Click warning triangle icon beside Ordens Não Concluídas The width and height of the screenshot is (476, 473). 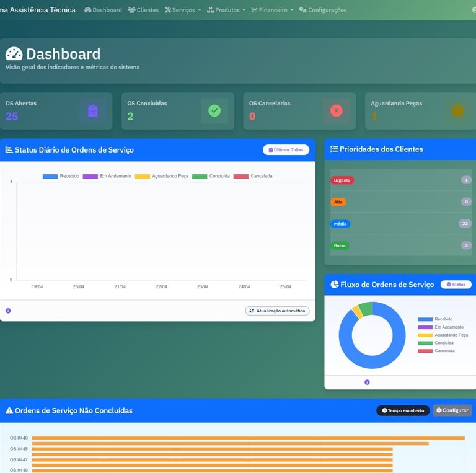9,410
